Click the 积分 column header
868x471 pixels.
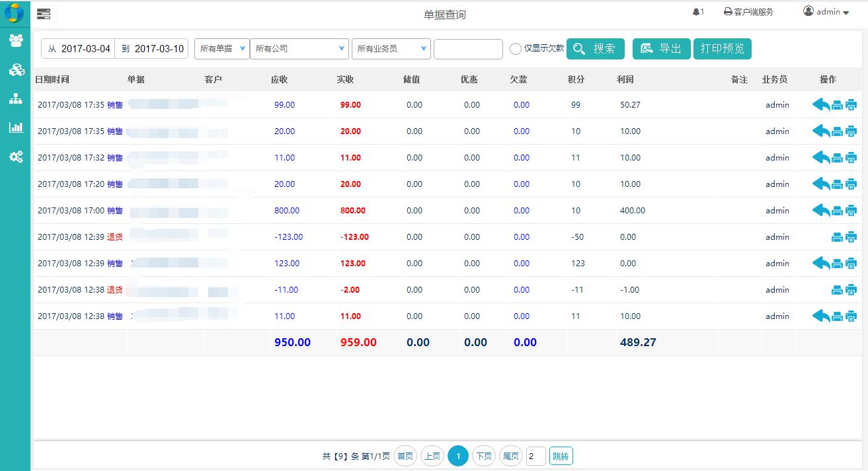pyautogui.click(x=576, y=79)
